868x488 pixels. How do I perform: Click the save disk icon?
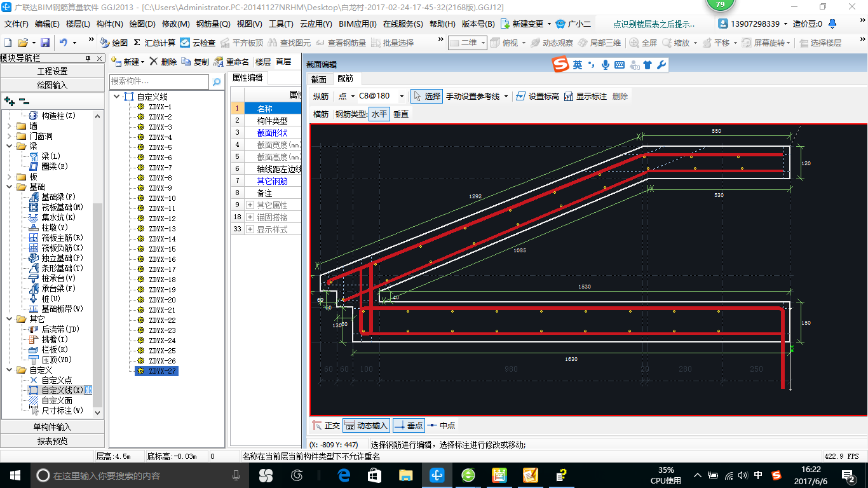tap(45, 43)
